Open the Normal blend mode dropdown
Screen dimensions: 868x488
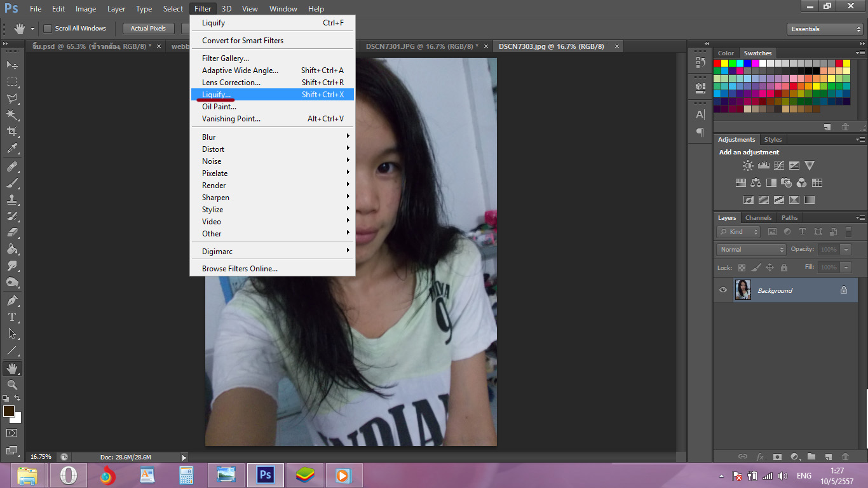click(751, 250)
